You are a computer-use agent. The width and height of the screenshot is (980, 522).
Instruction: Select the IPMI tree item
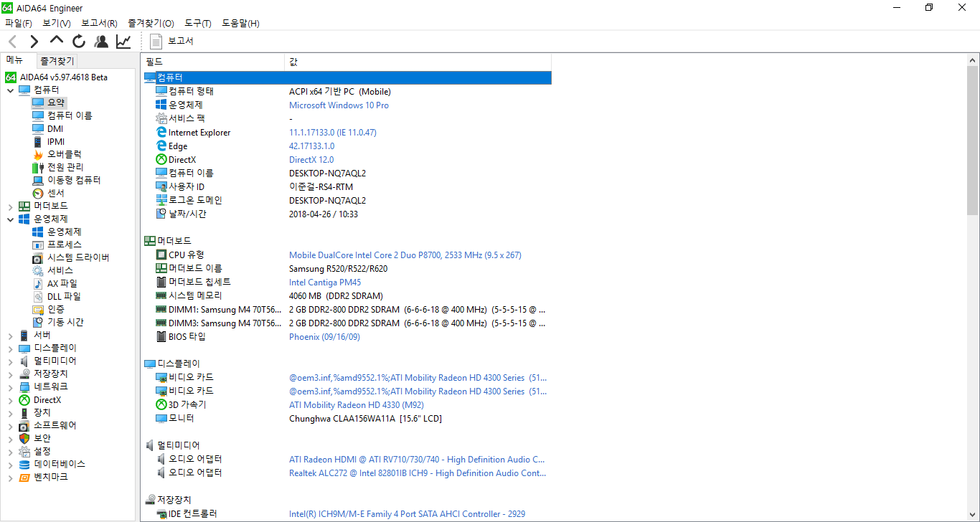(x=48, y=141)
